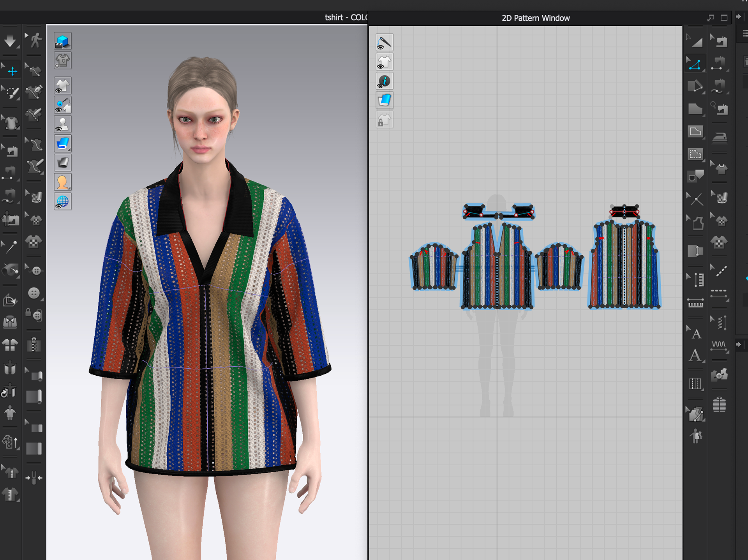
Task: Activate the Edit Pattern triangle-points tool
Action: [695, 64]
